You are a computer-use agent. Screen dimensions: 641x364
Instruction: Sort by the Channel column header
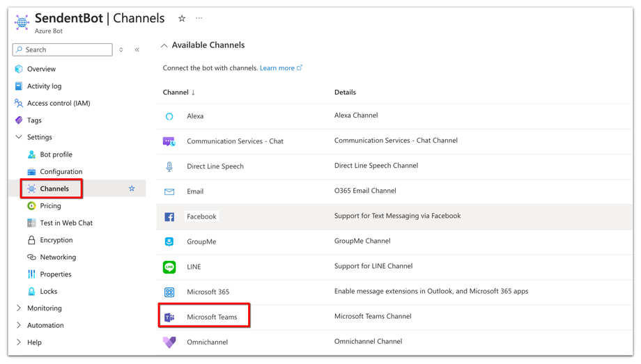pos(178,93)
